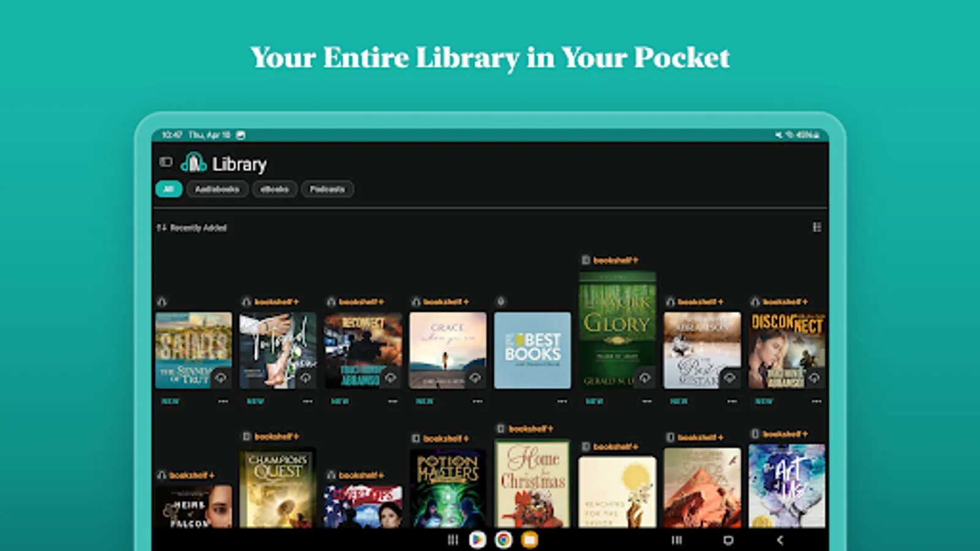Open Chrome from the taskbar
Viewport: 980px width, 551px height.
point(503,541)
